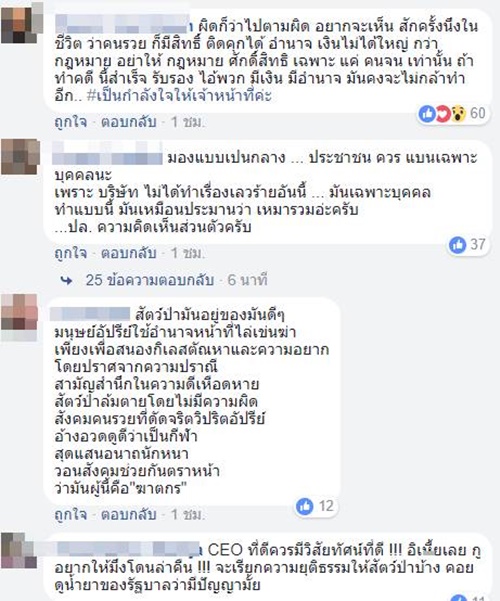Screen dimensions: 500x601
Task: Click ถูกใจ under the poem comment
Action: click(x=71, y=515)
